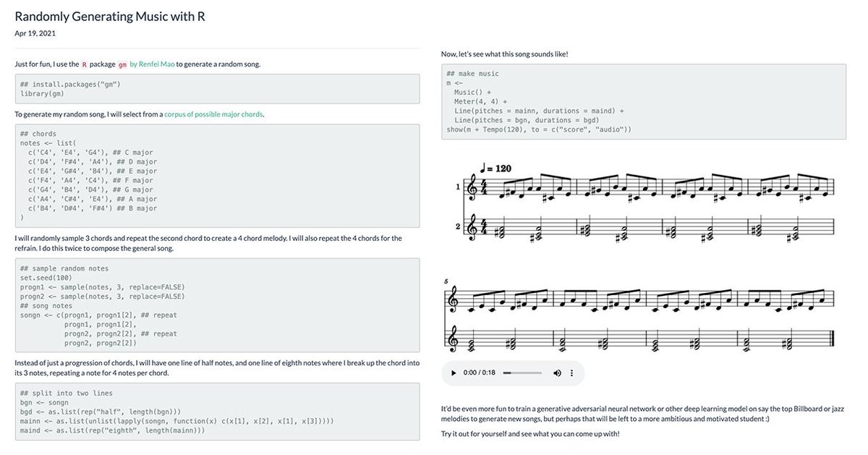Open the 'by Renfei Mao' link
Viewport: 868px width, 455px height.
[153, 64]
